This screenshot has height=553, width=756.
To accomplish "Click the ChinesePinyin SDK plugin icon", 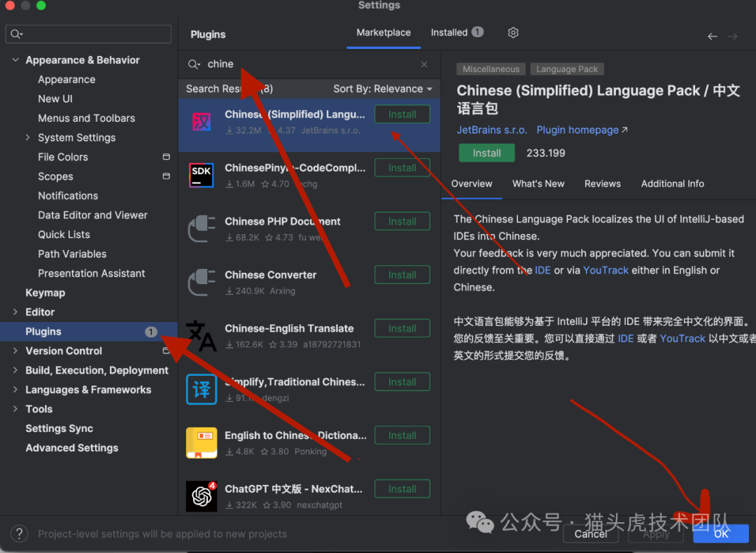I will pos(201,176).
